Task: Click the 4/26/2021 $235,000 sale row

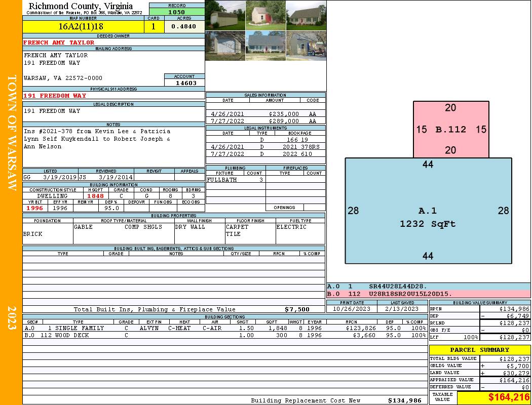Action: tap(265, 114)
